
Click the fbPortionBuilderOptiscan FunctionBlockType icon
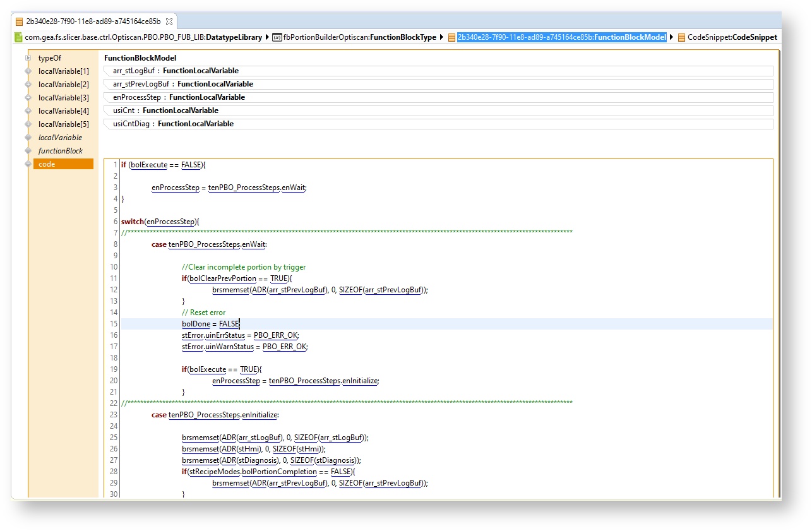coord(277,37)
